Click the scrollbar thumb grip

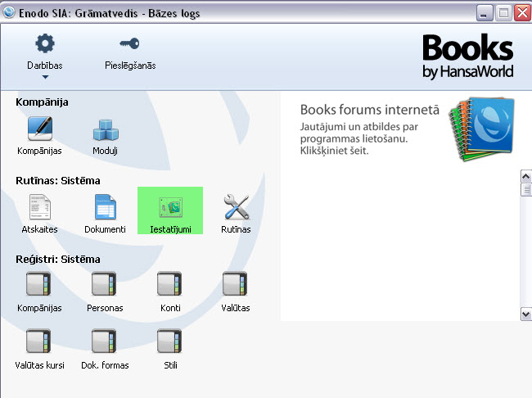[526, 189]
